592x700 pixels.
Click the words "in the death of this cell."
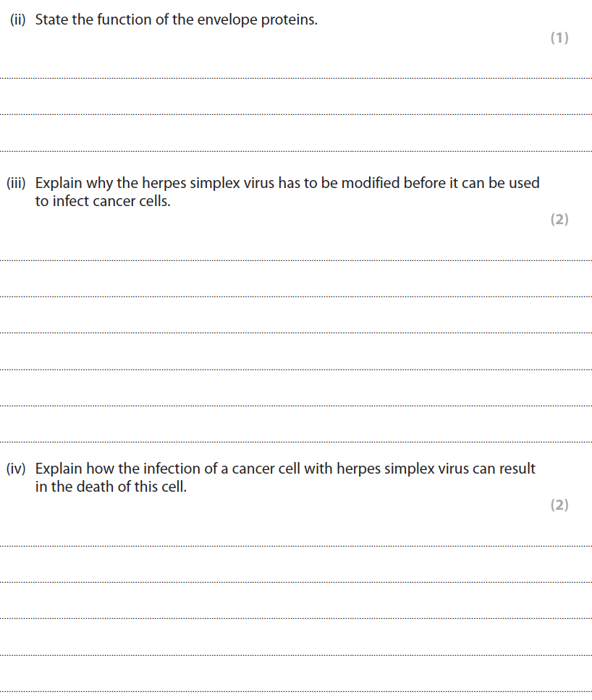(x=111, y=487)
